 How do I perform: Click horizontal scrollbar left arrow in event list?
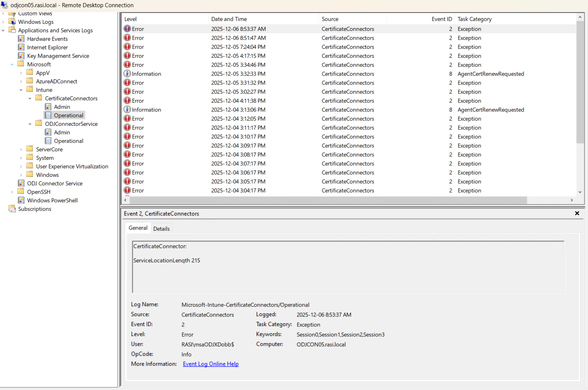(x=125, y=200)
